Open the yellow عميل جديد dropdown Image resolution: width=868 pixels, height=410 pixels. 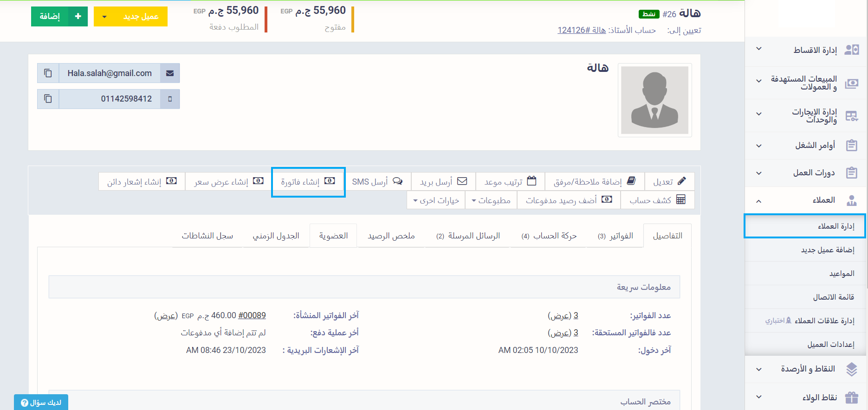(130, 17)
